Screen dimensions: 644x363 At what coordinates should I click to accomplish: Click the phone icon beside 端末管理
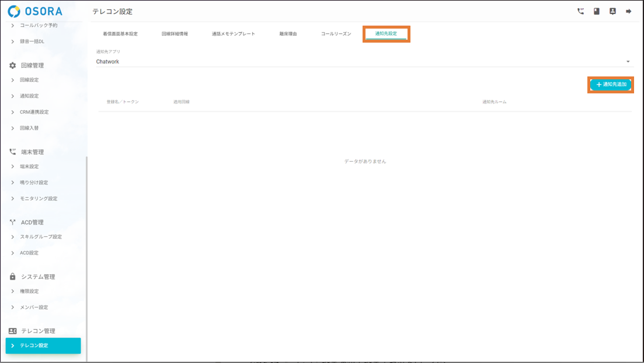(x=13, y=152)
